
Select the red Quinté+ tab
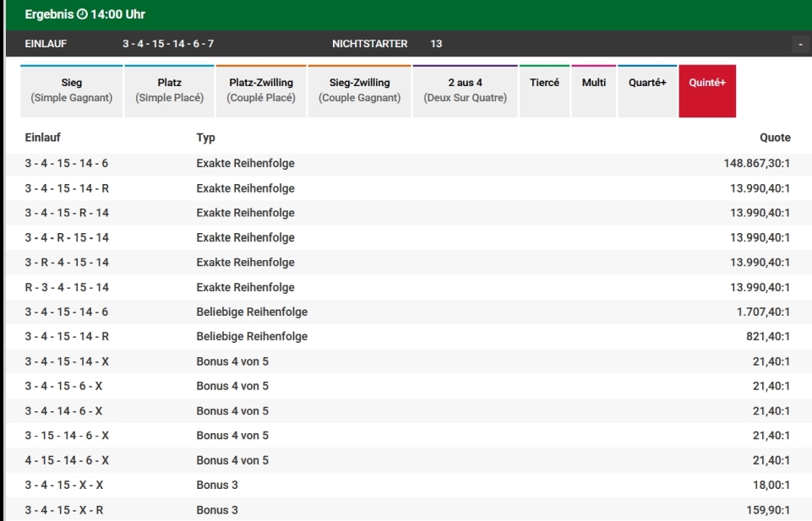point(707,91)
